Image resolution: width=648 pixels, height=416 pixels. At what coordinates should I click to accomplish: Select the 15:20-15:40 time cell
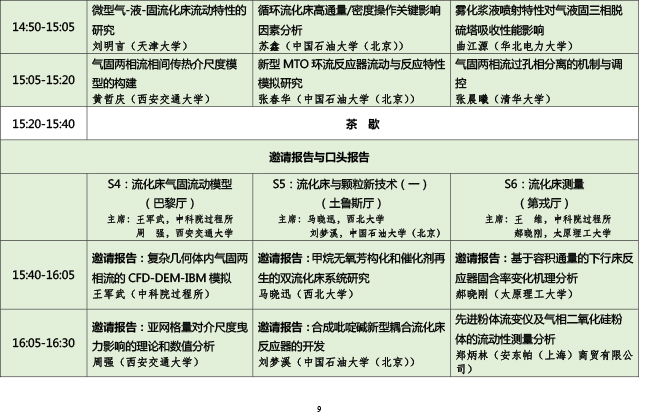pyautogui.click(x=43, y=124)
